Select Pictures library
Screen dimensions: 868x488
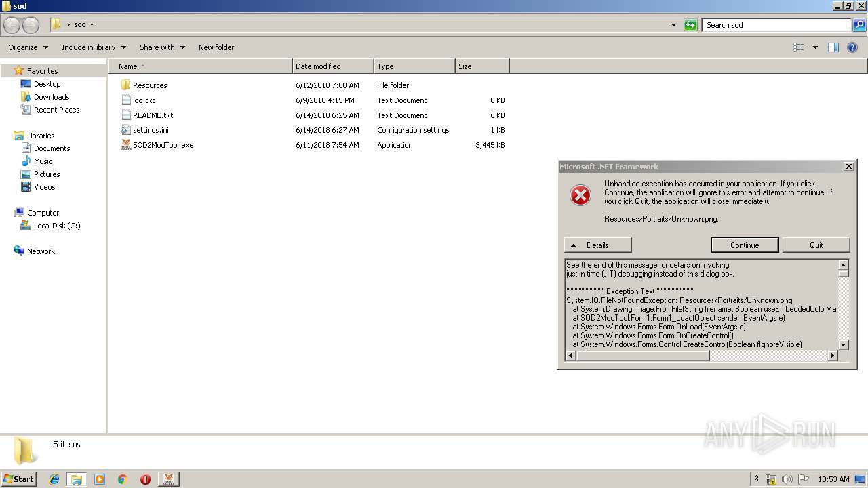pos(47,174)
